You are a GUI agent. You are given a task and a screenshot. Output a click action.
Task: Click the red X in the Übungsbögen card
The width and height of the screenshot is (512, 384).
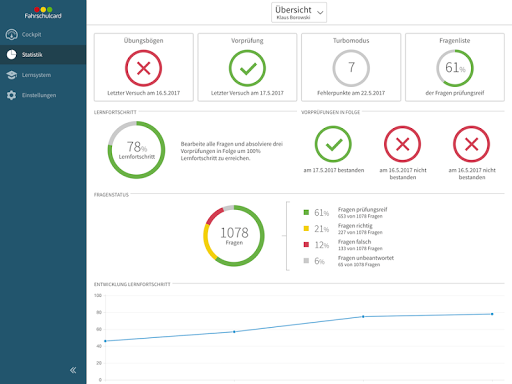pos(144,68)
